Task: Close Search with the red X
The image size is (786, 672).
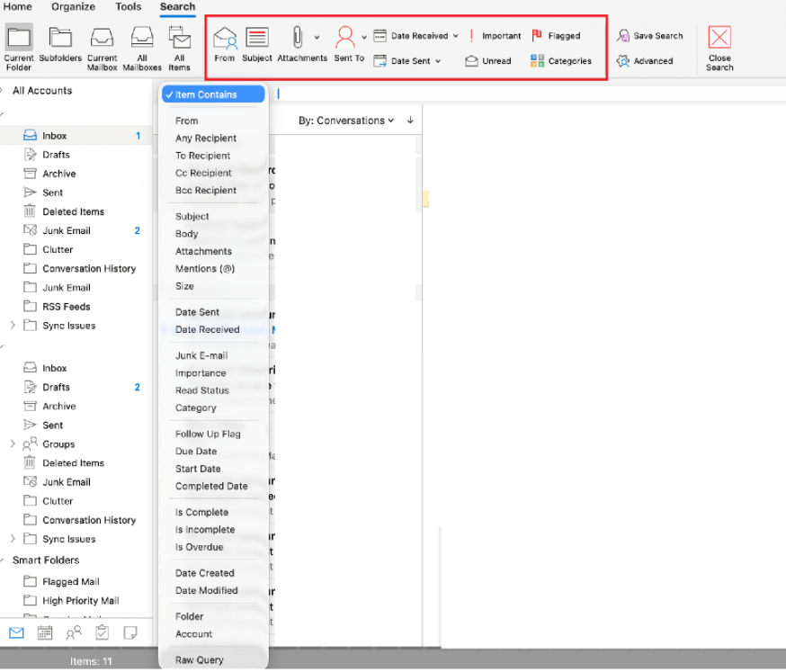Action: pos(719,49)
